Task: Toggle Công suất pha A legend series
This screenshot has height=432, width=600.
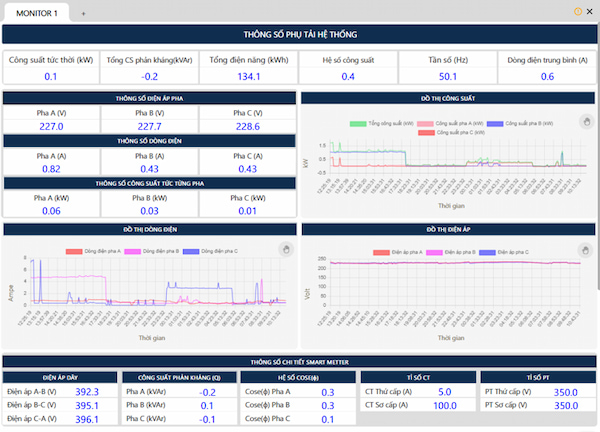Action: coord(450,124)
